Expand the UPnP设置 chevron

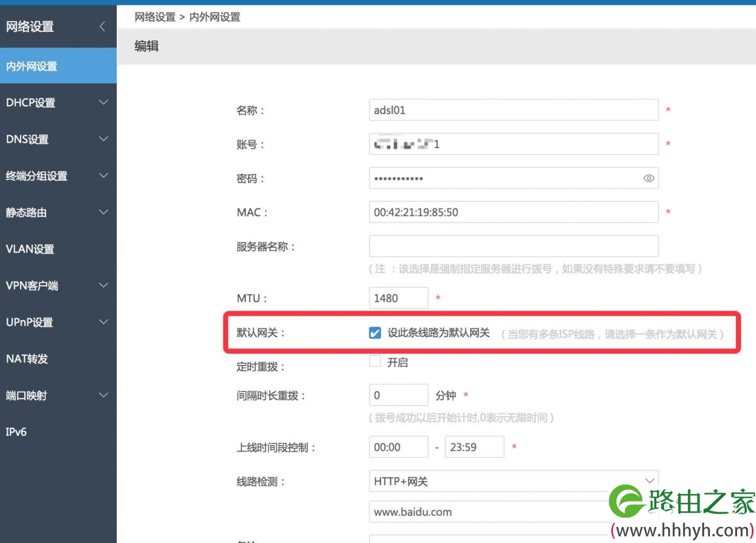click(x=103, y=322)
